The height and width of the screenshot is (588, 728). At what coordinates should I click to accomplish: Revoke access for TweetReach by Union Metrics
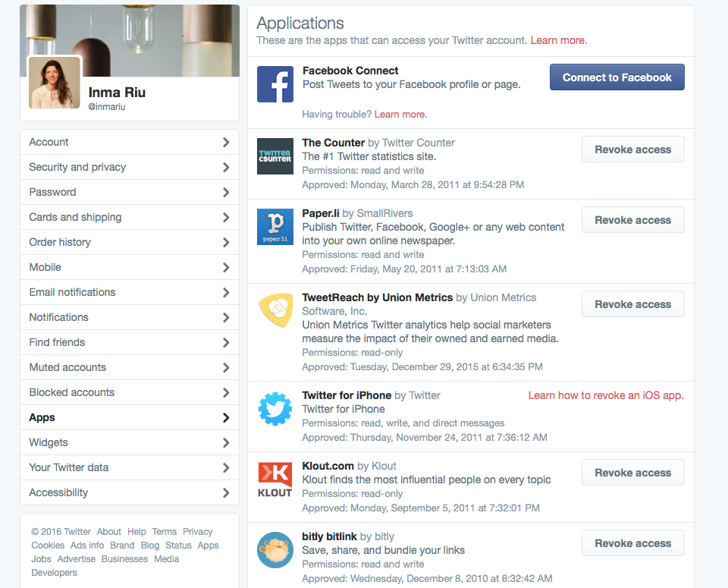tap(632, 304)
